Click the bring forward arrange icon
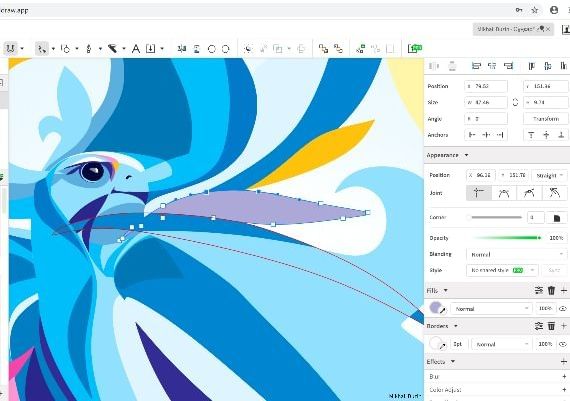The height and width of the screenshot is (401, 570). (x=323, y=49)
